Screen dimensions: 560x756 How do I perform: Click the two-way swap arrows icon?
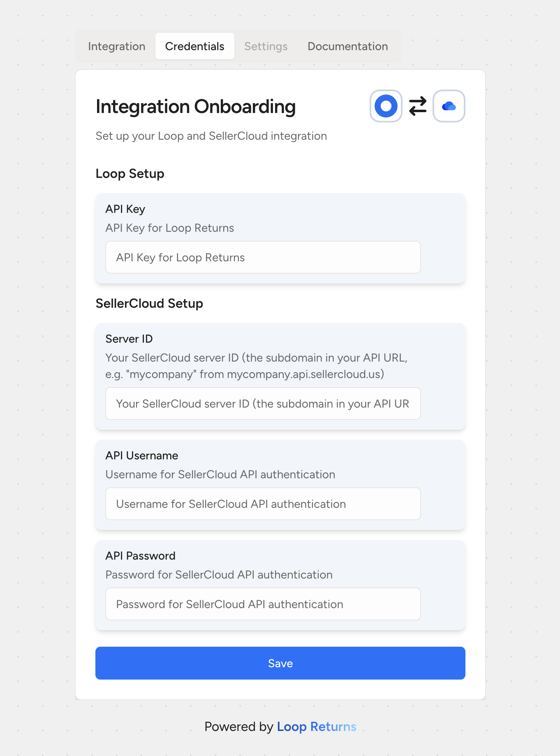(418, 106)
